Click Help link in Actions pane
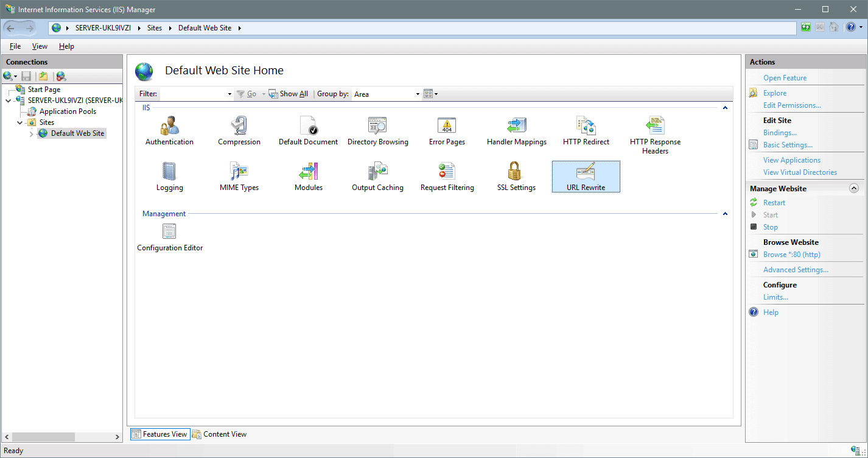 [771, 312]
